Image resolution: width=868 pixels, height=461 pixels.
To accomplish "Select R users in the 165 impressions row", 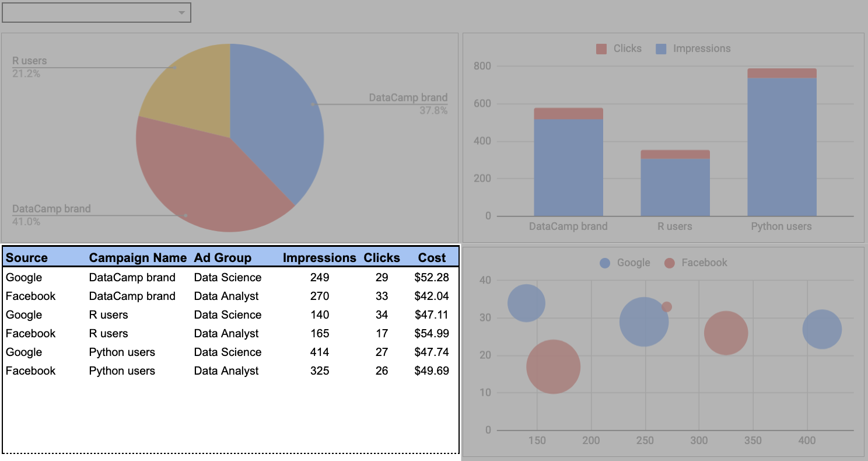I will pos(108,333).
